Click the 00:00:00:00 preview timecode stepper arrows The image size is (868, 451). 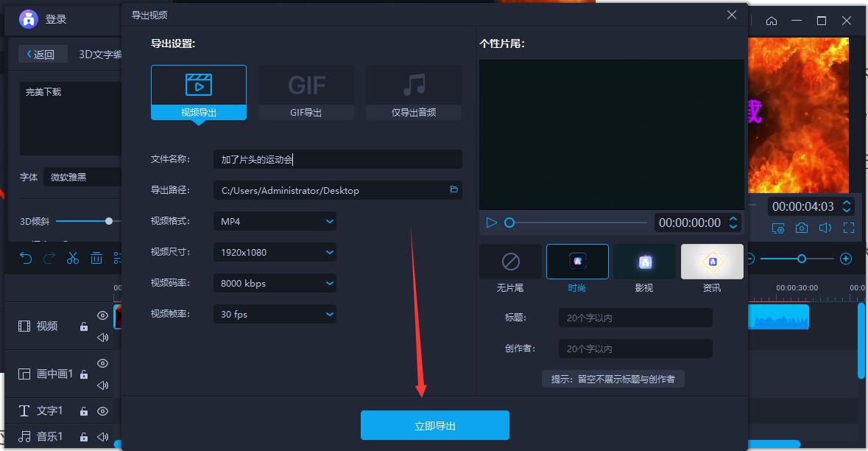pyautogui.click(x=733, y=223)
